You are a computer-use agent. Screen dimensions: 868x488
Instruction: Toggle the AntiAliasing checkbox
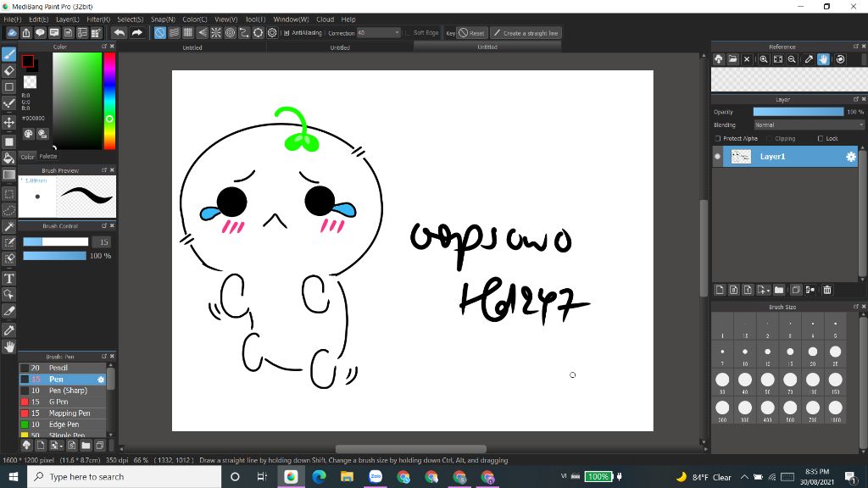click(x=287, y=33)
